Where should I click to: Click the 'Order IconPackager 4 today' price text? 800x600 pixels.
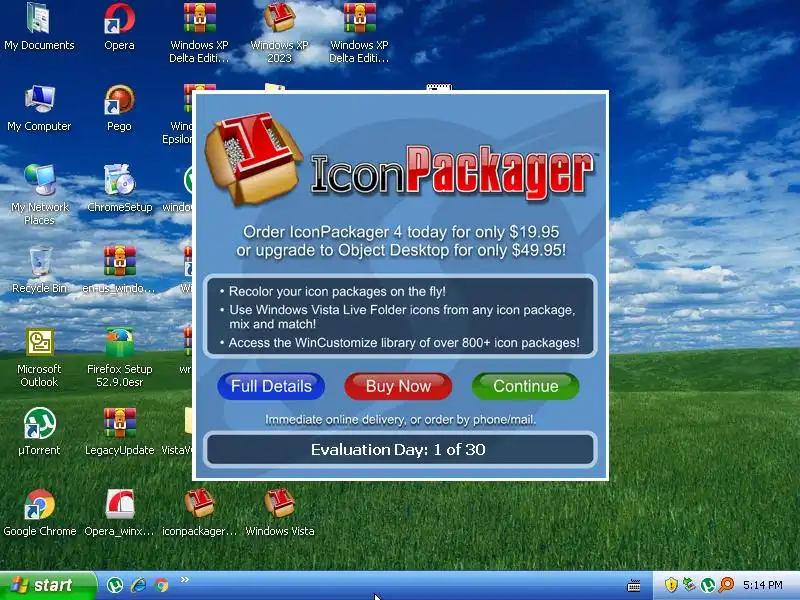click(401, 232)
